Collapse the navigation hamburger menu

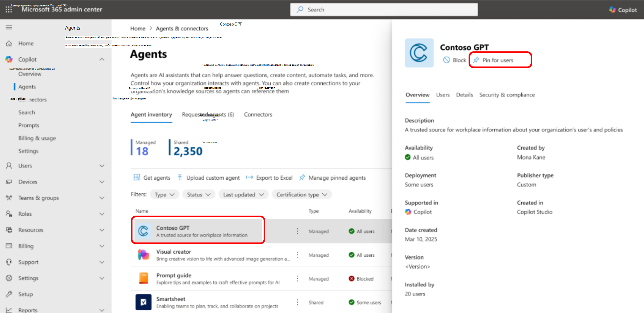click(9, 28)
